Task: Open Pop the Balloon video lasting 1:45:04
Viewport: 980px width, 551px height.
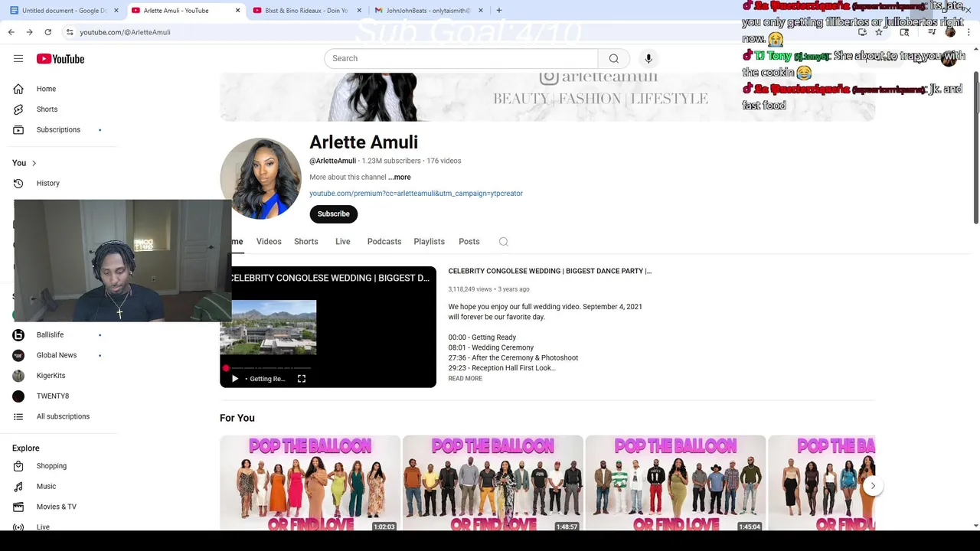Action: (x=675, y=484)
